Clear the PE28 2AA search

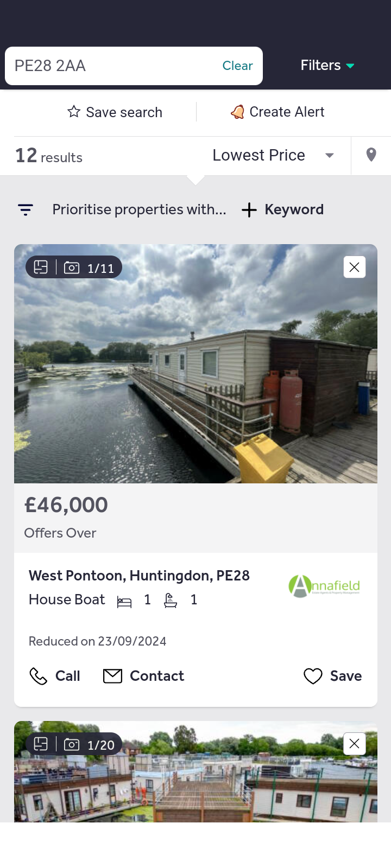click(237, 66)
